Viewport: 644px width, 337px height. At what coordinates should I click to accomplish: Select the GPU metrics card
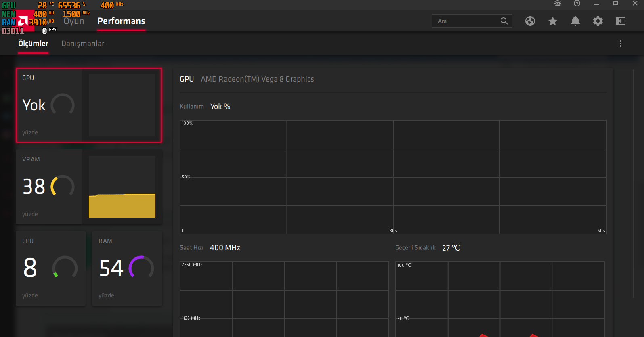pos(89,105)
